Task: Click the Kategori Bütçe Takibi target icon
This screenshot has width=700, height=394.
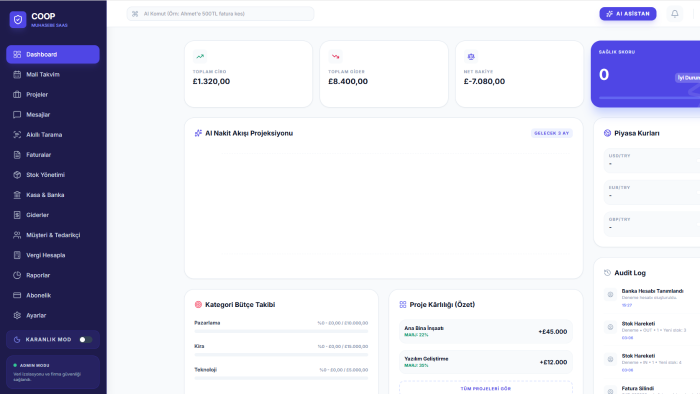Action: click(x=198, y=305)
